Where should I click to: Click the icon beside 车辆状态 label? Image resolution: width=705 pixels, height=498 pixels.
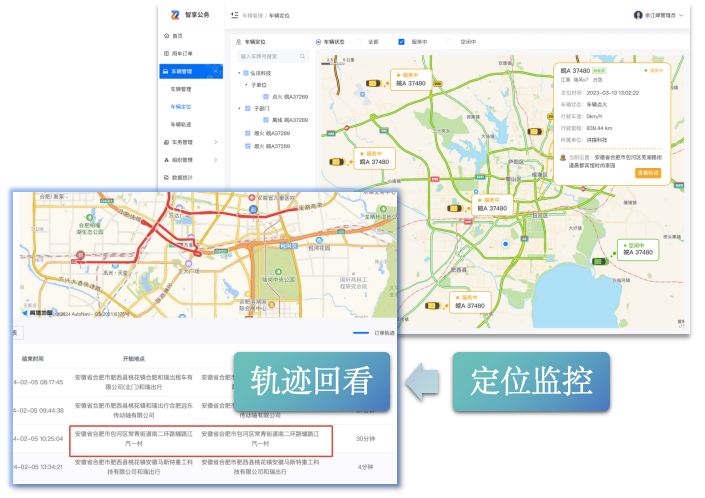(318, 42)
